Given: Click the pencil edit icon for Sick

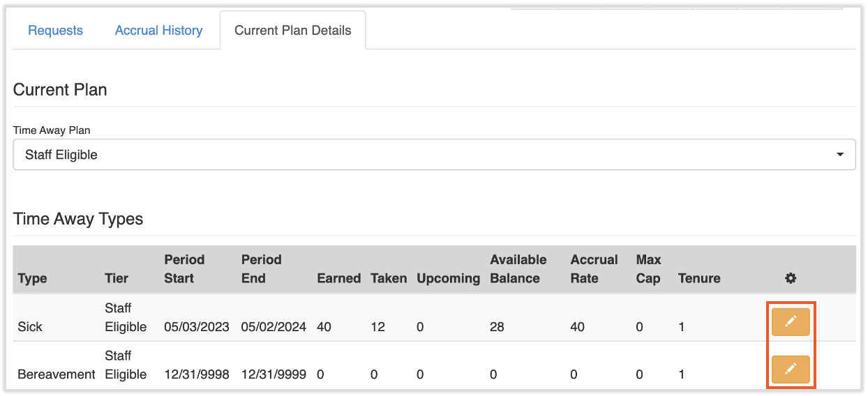Looking at the screenshot, I should (x=790, y=321).
